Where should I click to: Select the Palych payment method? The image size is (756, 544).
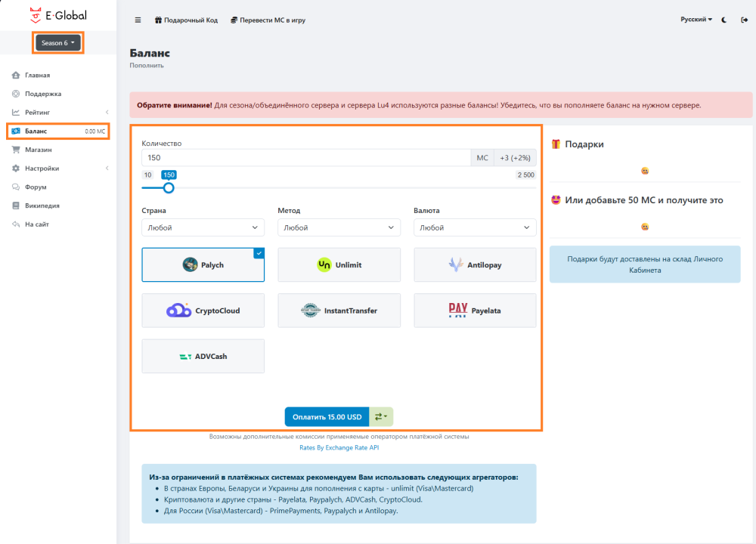(203, 265)
